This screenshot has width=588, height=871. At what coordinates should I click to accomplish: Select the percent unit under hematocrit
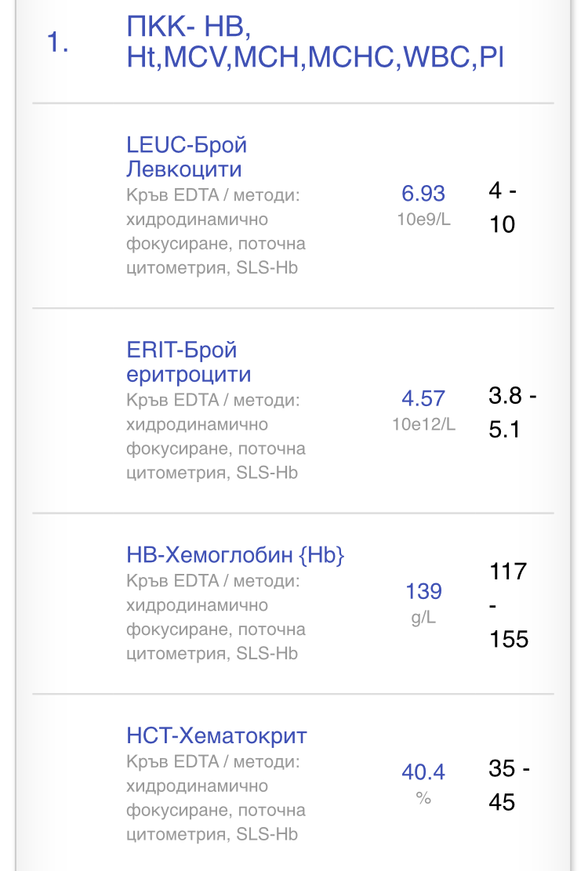coord(423,797)
